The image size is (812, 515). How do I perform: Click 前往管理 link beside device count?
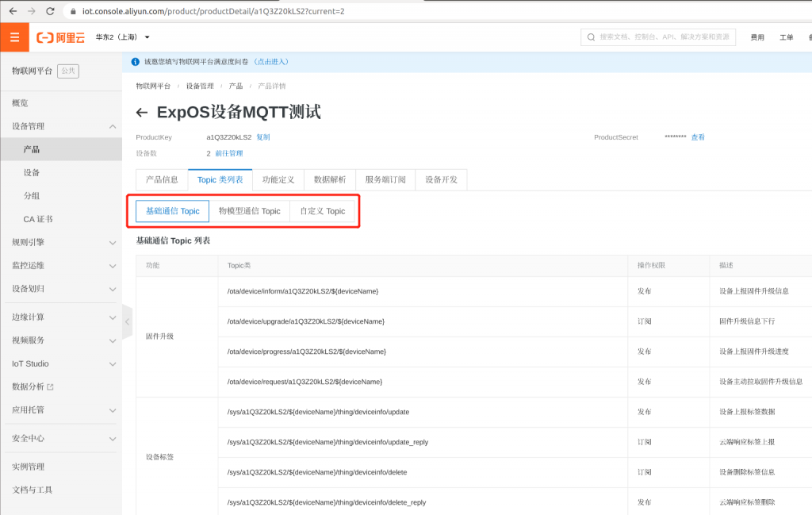pos(229,153)
